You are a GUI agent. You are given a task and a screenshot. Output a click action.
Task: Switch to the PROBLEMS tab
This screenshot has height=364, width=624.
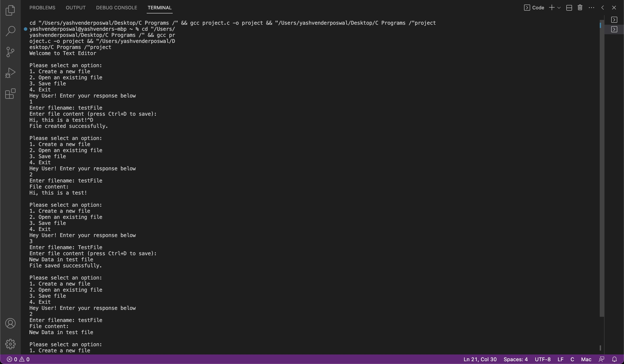(42, 8)
